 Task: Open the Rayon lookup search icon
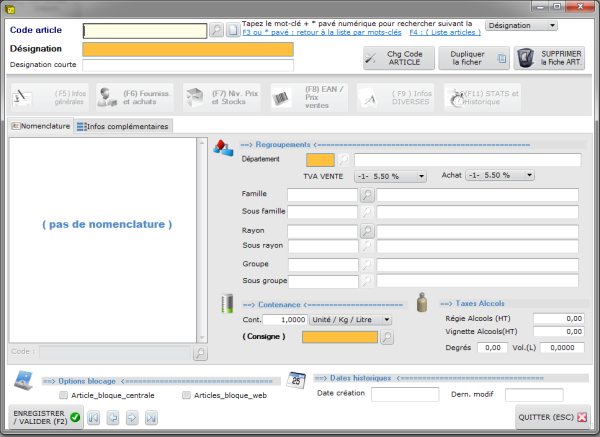click(x=367, y=231)
